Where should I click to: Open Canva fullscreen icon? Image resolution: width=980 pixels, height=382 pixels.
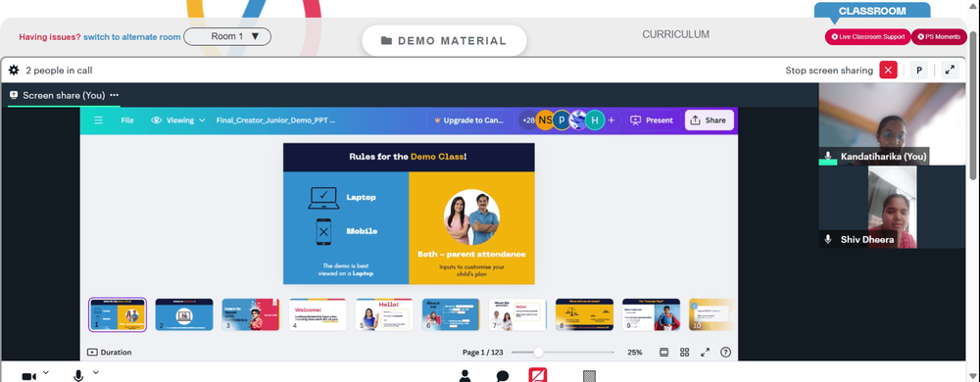point(705,352)
